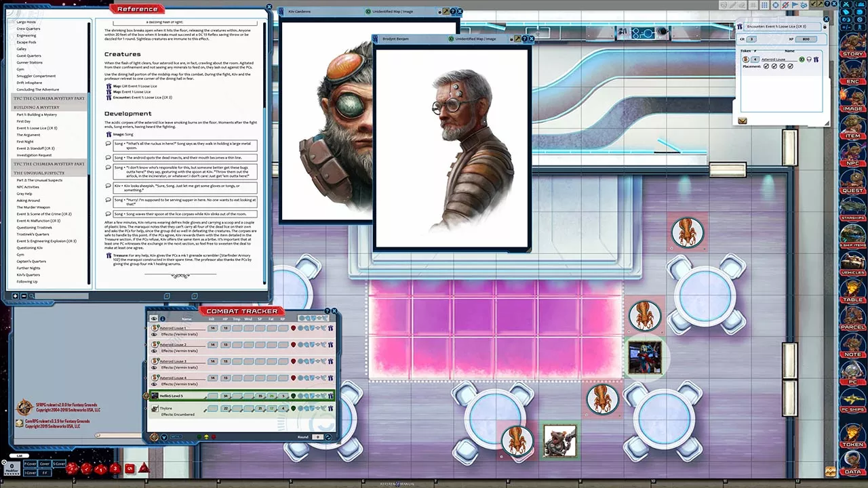
Task: Open the ITEM sidebar button
Action: coord(852,127)
